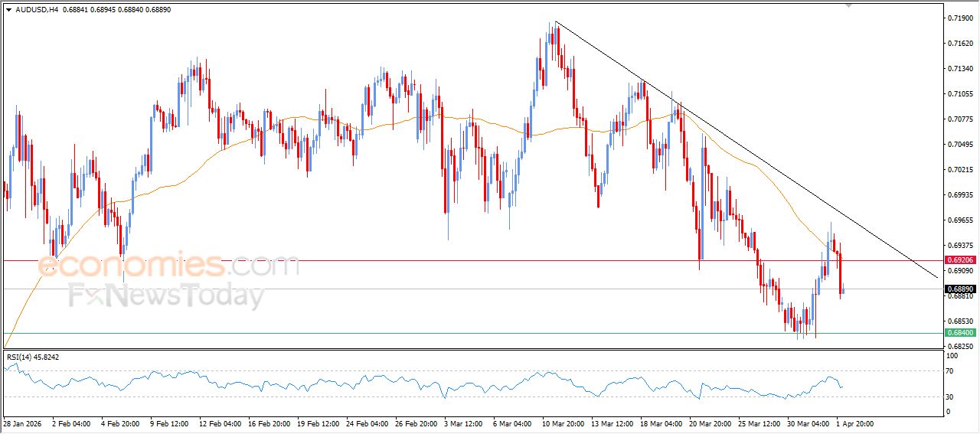This screenshot has height=434, width=980.
Task: Click the AUDUSD,H4 symbol title
Action: 37,10
